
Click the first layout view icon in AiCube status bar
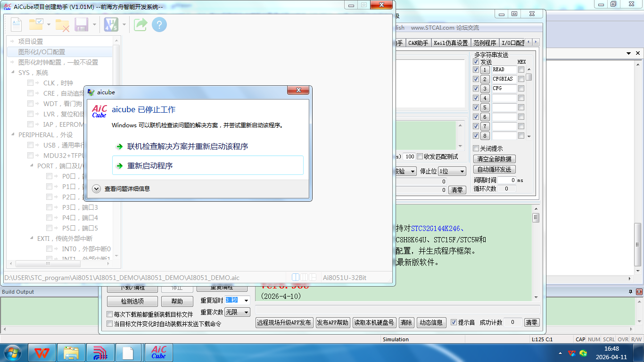(296, 277)
